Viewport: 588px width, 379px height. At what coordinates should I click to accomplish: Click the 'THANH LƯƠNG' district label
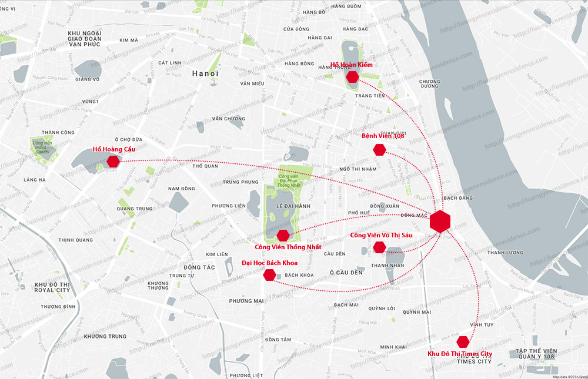click(x=505, y=253)
